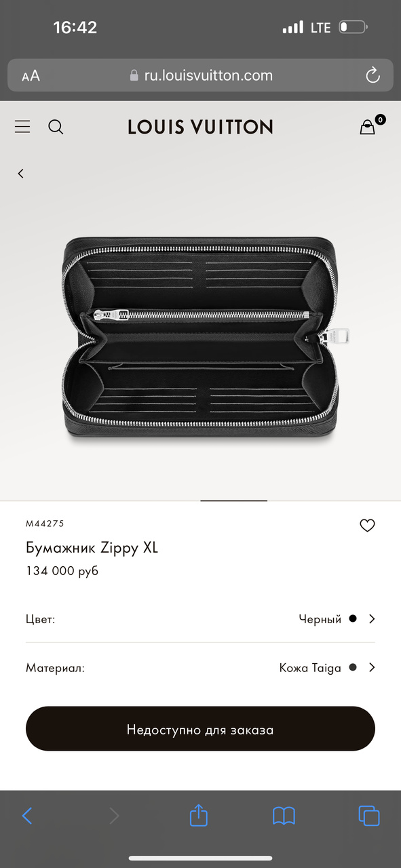Image resolution: width=401 pixels, height=868 pixels.
Task: Open the Louis Vuitton logo home link
Action: (x=200, y=127)
